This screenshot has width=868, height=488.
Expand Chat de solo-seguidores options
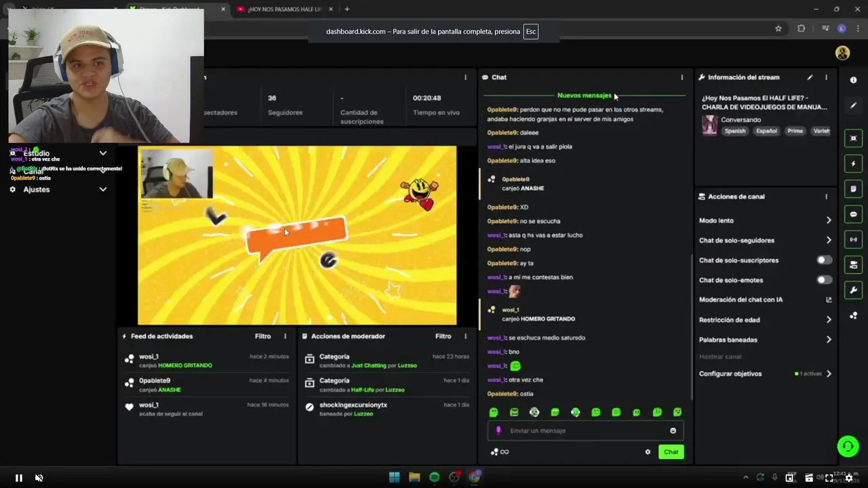click(x=829, y=240)
